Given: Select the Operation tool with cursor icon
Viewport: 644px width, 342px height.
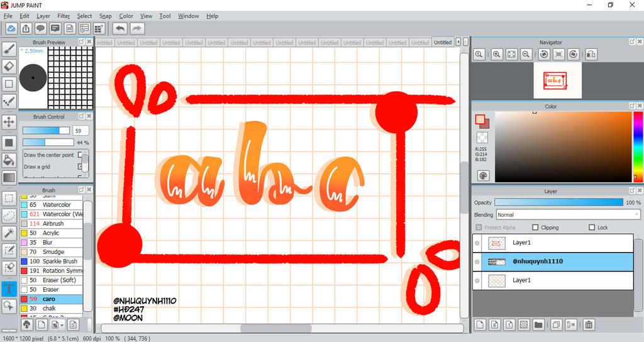Looking at the screenshot, I should [9, 306].
